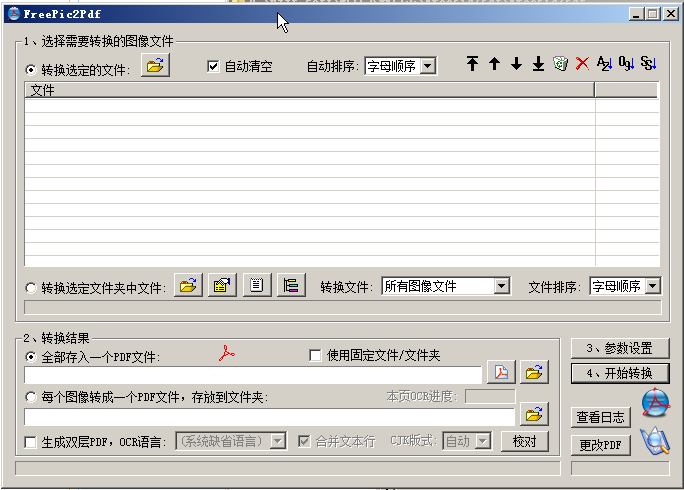The height and width of the screenshot is (490, 684).
Task: Open folder browse icon beside 转换选定文件夹中文件
Action: (x=188, y=285)
